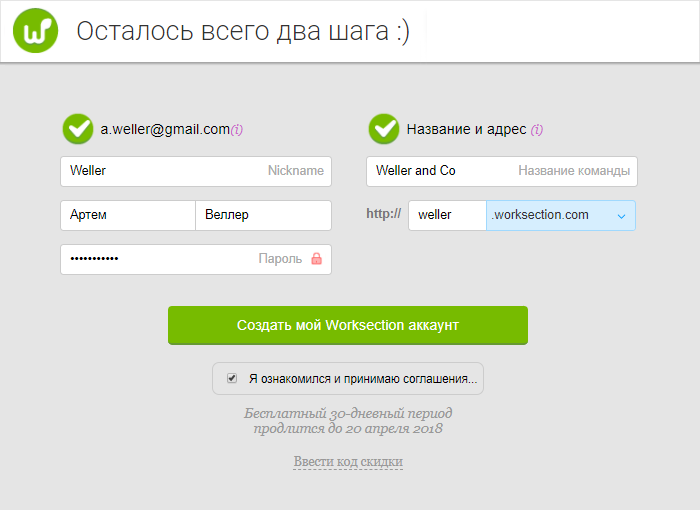The width and height of the screenshot is (700, 510).
Task: Focus the first name field with Артем
Action: [x=128, y=215]
